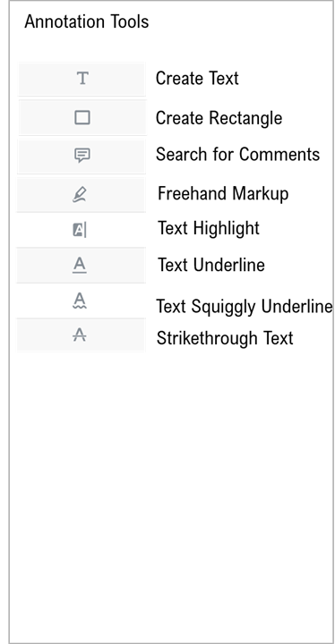This screenshot has width=335, height=644.
Task: Click the empty area below Strikethrough Text
Action: 171,493
